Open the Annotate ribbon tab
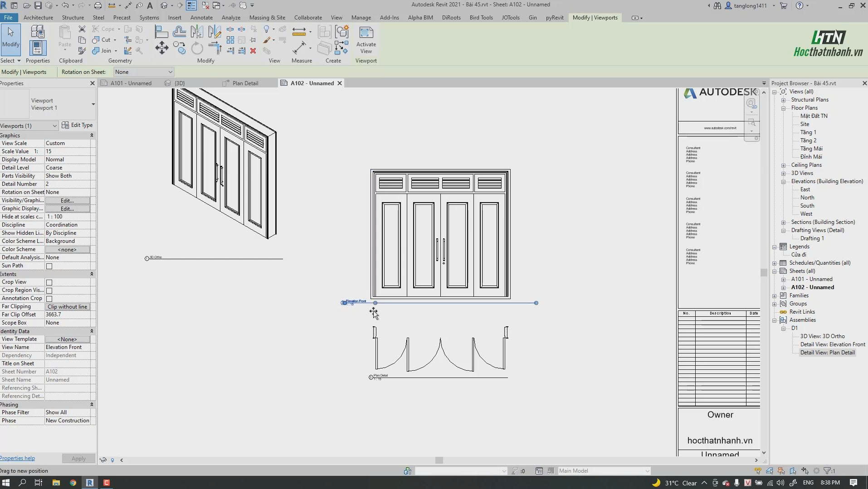 click(201, 18)
